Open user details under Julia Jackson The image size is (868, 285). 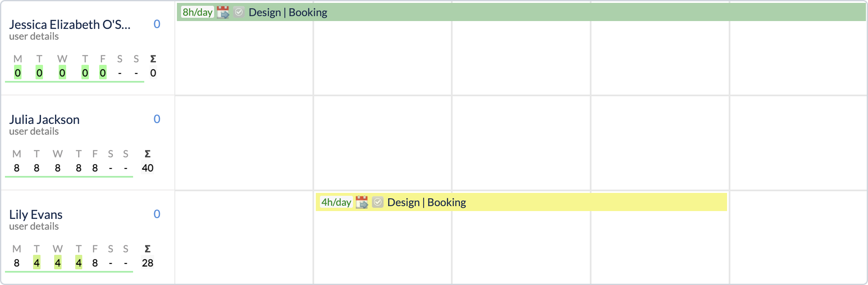pos(34,131)
